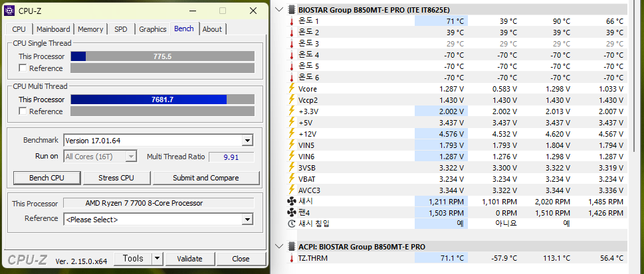Click lightning bolt icon next to Vccp2
644x274 pixels.
pos(292,100)
